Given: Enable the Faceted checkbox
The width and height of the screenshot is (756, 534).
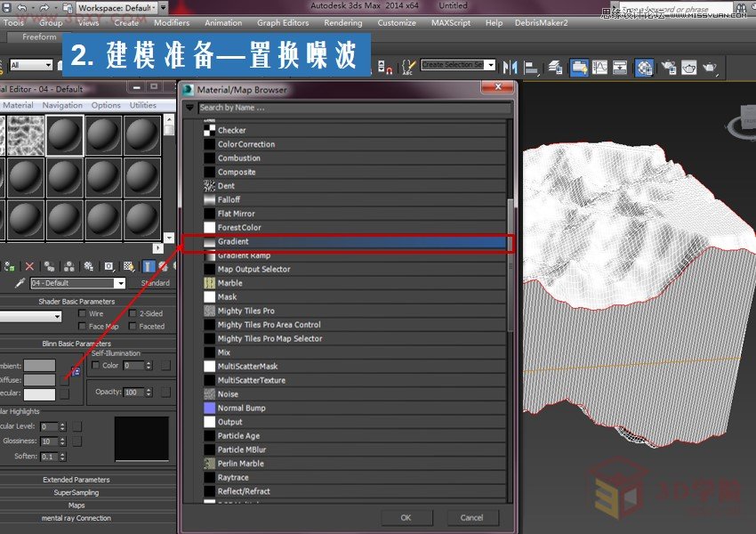Looking at the screenshot, I should click(x=133, y=326).
